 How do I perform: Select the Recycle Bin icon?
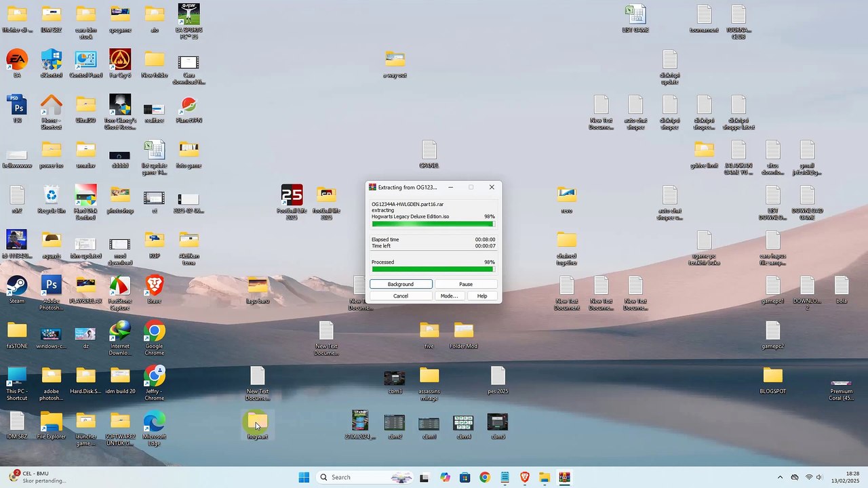(x=52, y=199)
